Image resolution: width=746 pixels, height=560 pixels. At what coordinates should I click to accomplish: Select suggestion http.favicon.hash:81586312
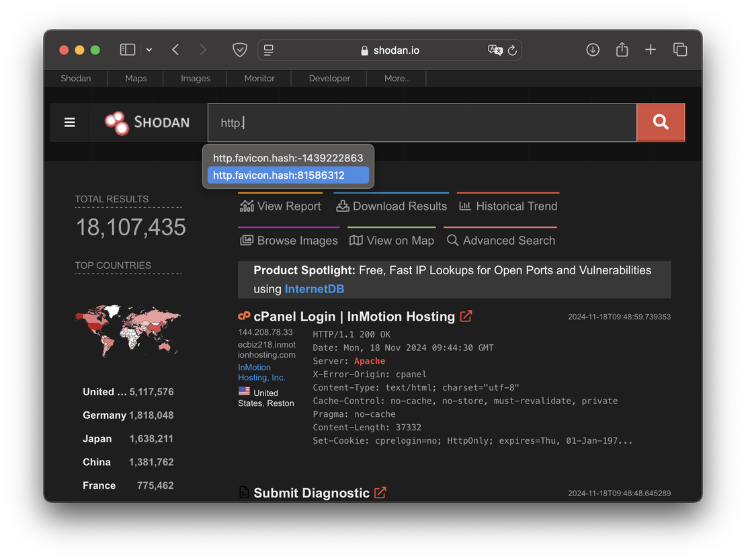pos(288,175)
